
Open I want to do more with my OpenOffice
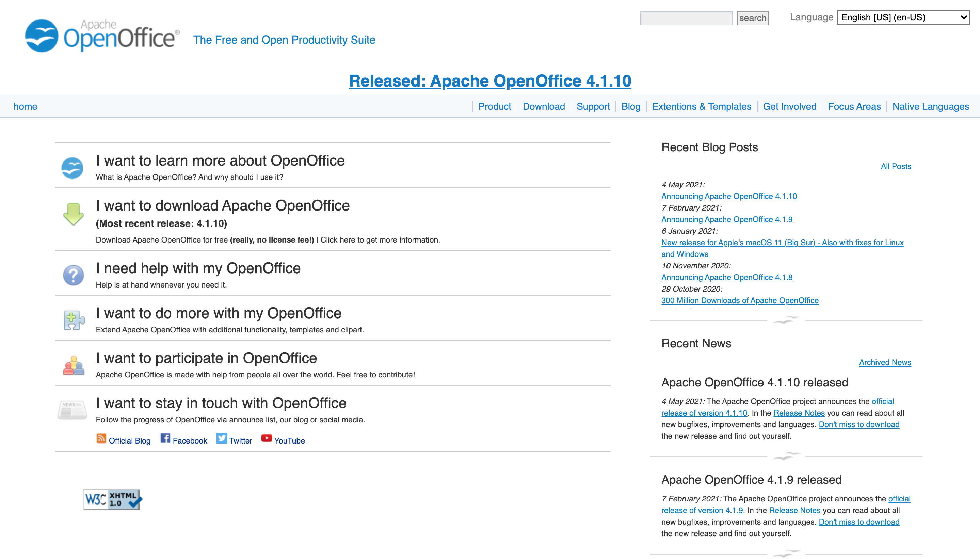(219, 313)
